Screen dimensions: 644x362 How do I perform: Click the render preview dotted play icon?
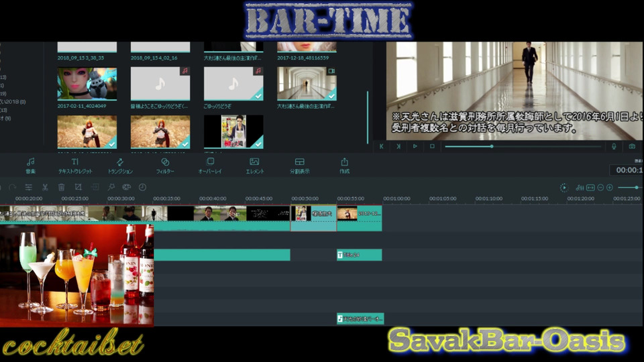[x=564, y=188]
